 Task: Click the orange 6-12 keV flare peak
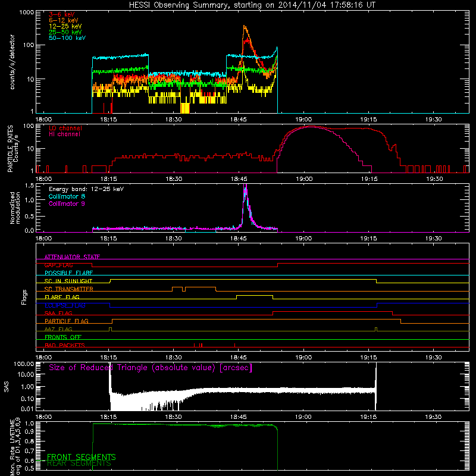pyautogui.click(x=245, y=27)
